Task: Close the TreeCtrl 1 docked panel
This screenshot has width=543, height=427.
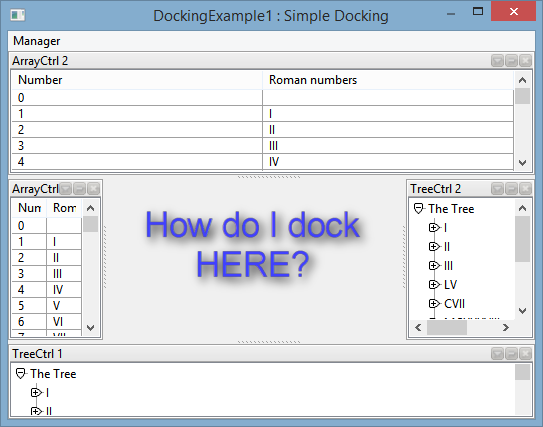Action: pyautogui.click(x=526, y=354)
